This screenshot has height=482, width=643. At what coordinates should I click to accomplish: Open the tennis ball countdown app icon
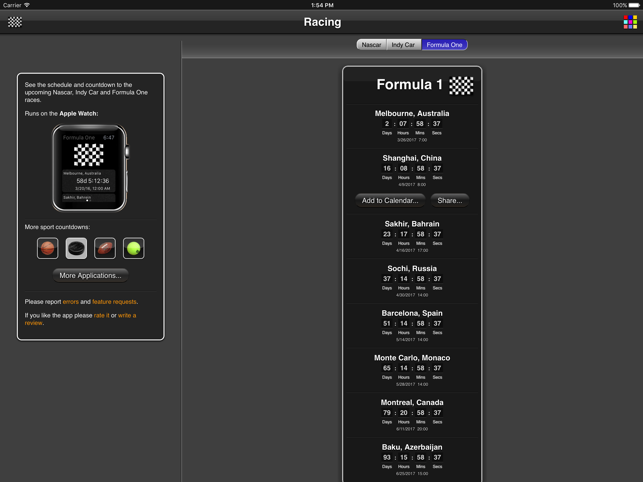pyautogui.click(x=134, y=248)
